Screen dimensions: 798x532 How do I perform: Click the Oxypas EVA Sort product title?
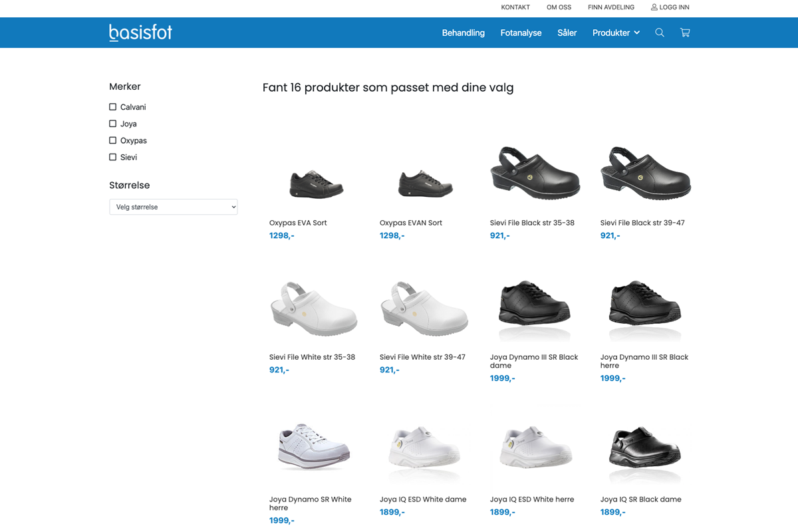[298, 223]
